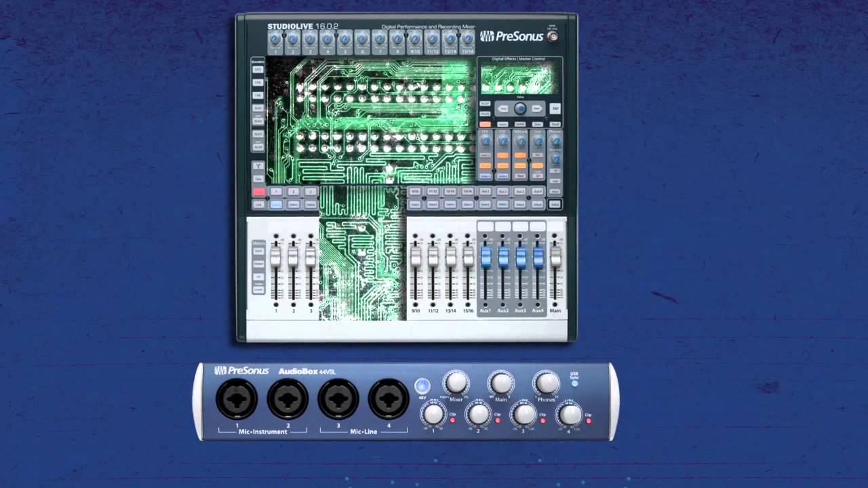
Task: Click the 9/10 stereo channel fader
Action: 415,256
